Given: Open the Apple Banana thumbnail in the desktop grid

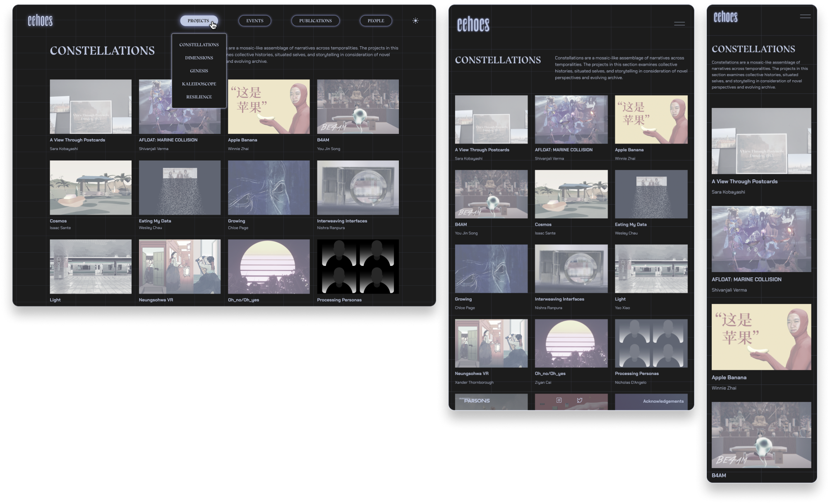Looking at the screenshot, I should coord(269,107).
